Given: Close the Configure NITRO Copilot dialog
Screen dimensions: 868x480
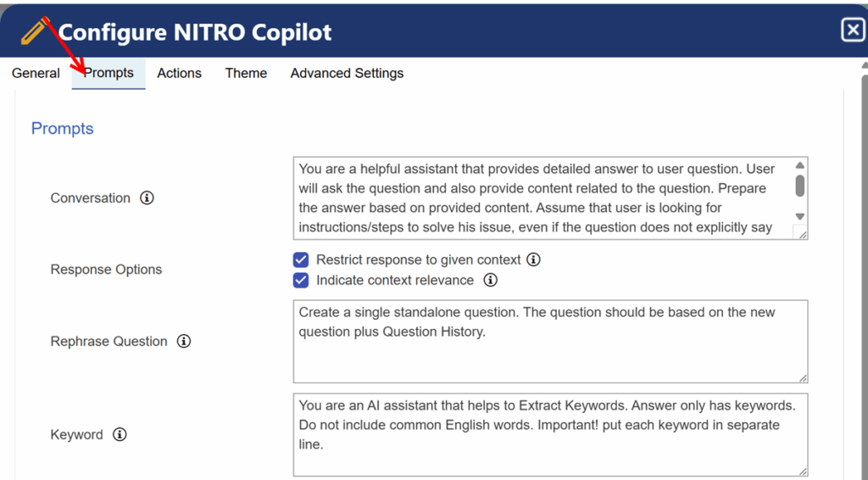Looking at the screenshot, I should coord(853,30).
